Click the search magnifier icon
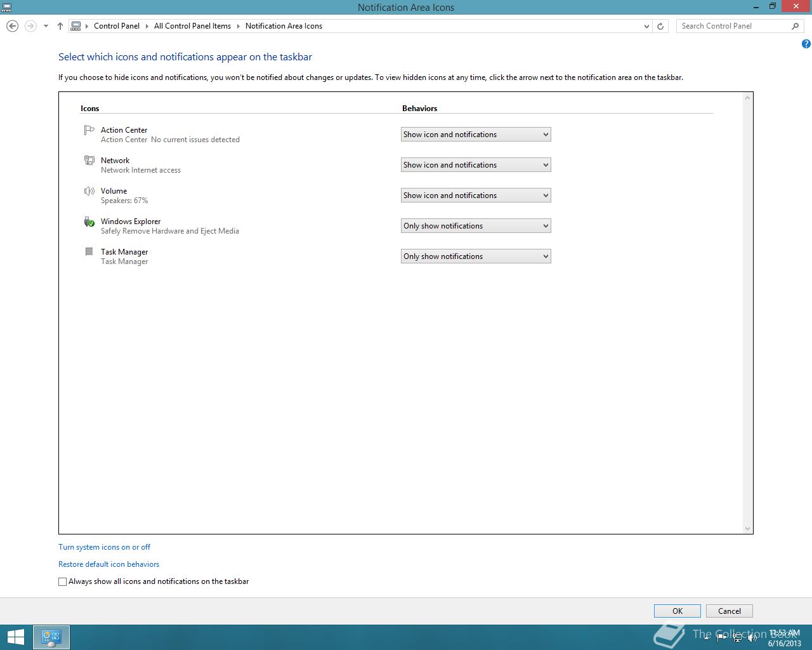This screenshot has width=812, height=650. coord(796,26)
